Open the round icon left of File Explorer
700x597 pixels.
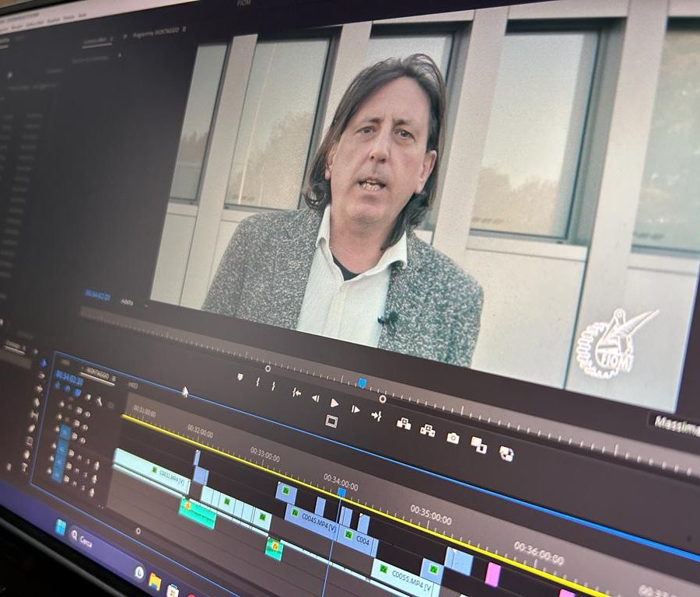139,572
